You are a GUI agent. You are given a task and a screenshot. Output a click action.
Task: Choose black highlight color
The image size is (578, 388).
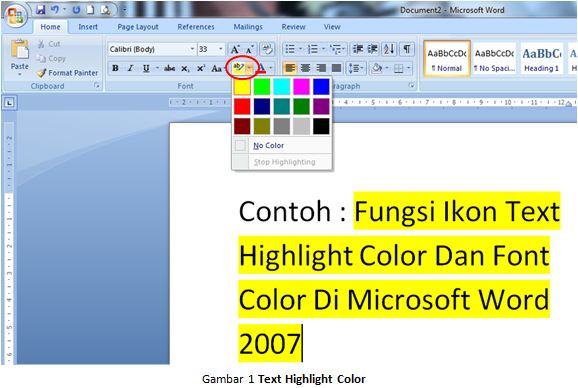click(x=321, y=126)
